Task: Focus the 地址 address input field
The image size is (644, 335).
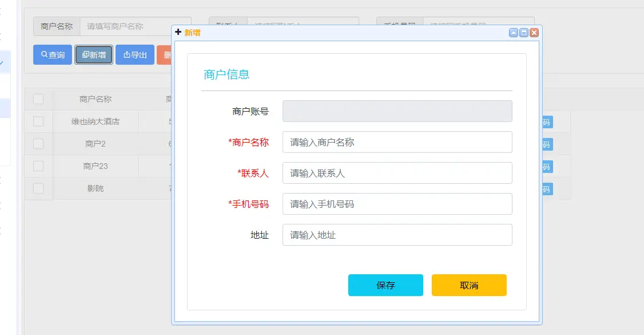Action: pyautogui.click(x=397, y=235)
